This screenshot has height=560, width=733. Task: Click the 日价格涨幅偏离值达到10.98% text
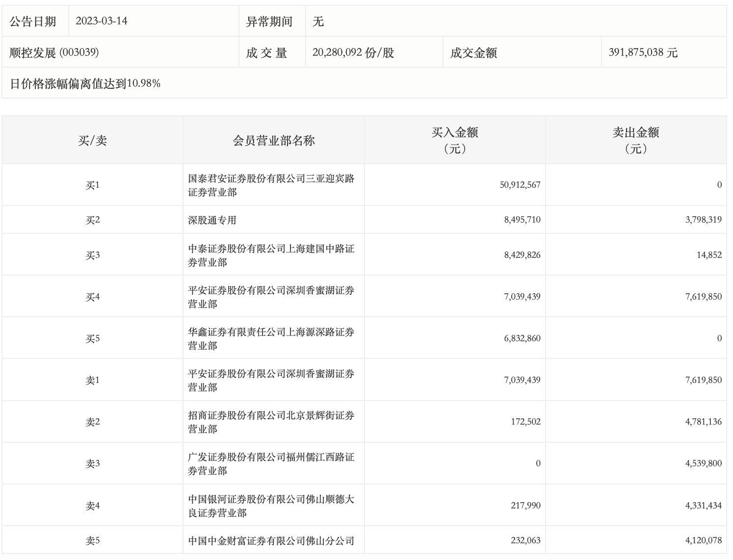[85, 84]
